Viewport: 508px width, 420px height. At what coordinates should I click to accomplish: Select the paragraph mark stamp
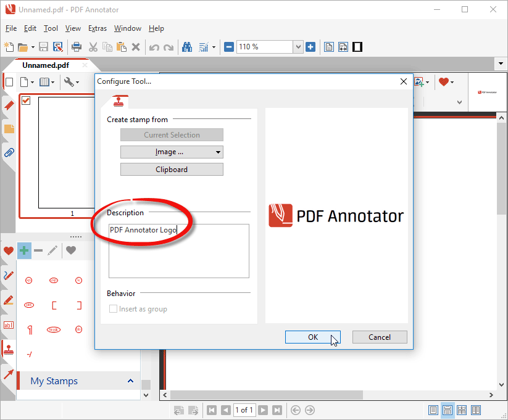tap(29, 330)
